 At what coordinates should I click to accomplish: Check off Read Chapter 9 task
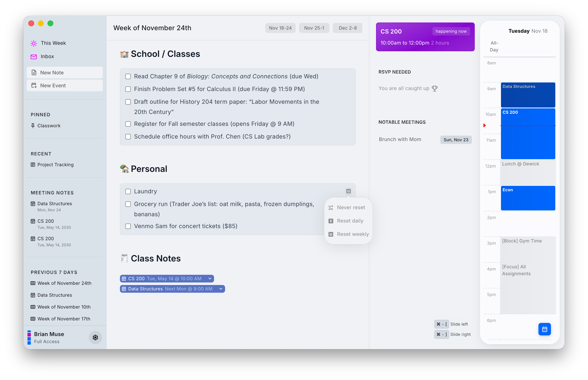(128, 76)
